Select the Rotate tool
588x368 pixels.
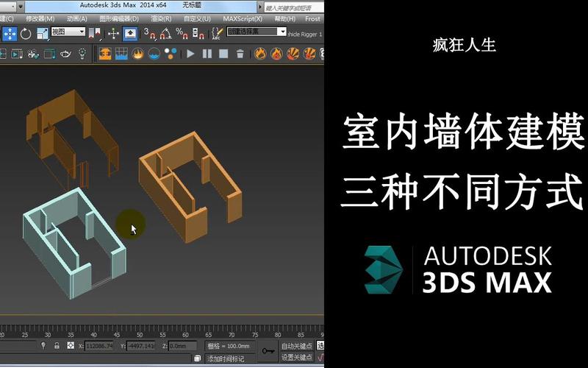[26, 34]
